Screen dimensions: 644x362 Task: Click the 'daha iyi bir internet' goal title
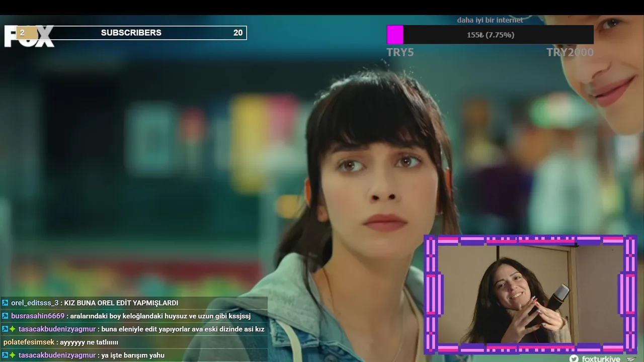coord(490,20)
